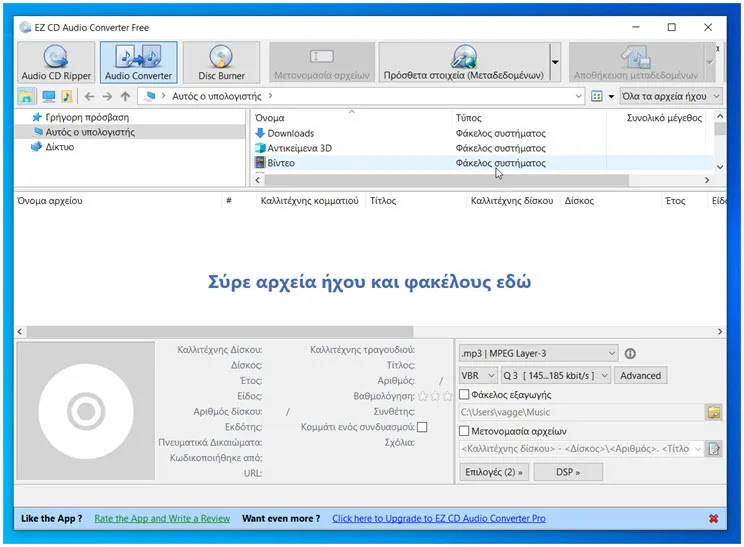The image size is (744, 547).
Task: Open the VBR mode dropdown
Action: [478, 376]
